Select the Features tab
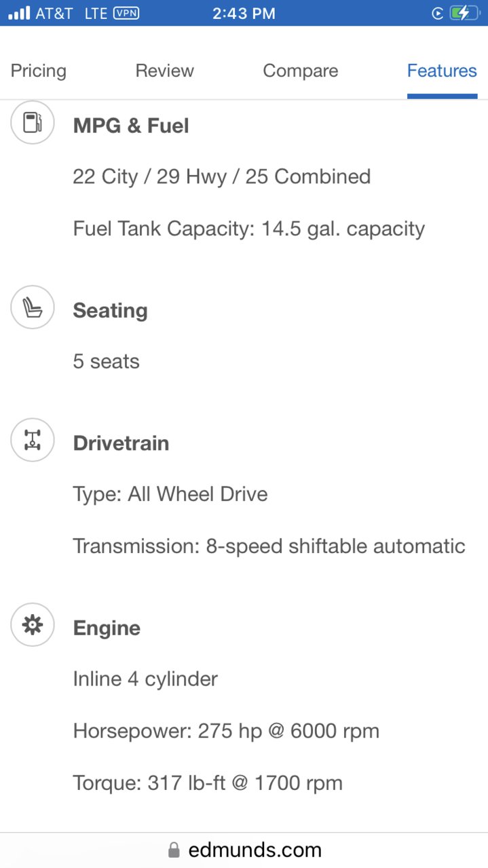This screenshot has height=868, width=488. (442, 71)
